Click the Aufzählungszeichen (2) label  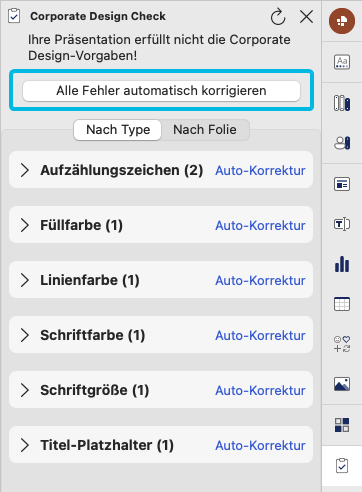tap(122, 170)
